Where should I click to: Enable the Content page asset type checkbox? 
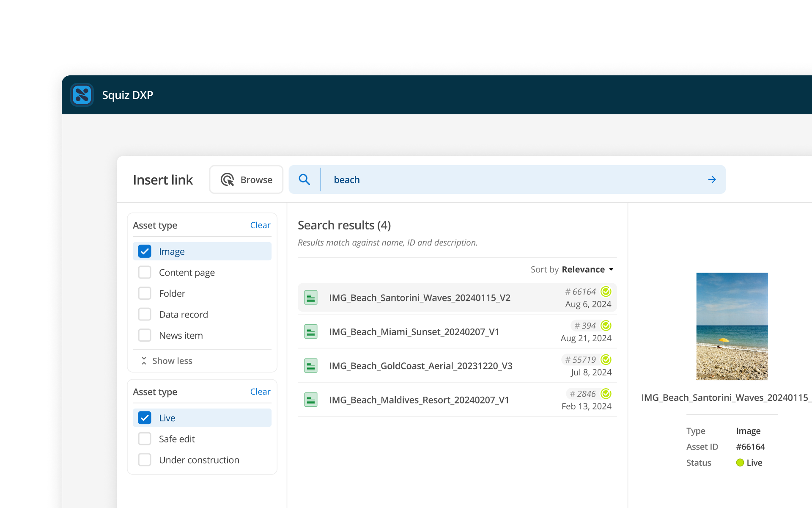point(144,272)
